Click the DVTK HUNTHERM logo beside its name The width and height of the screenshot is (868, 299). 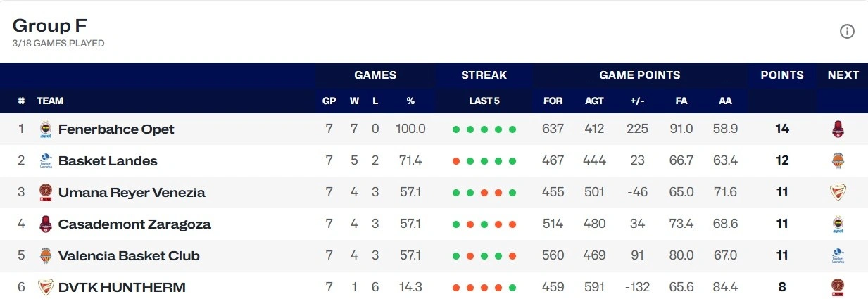[46, 287]
